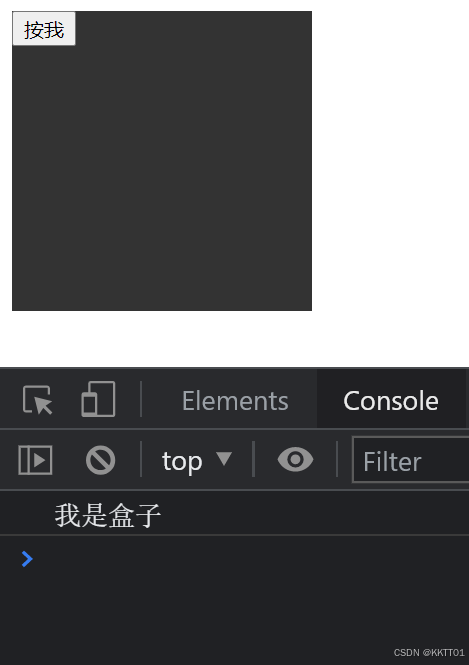Click the 按我 button
This screenshot has width=469, height=665.
click(44, 29)
